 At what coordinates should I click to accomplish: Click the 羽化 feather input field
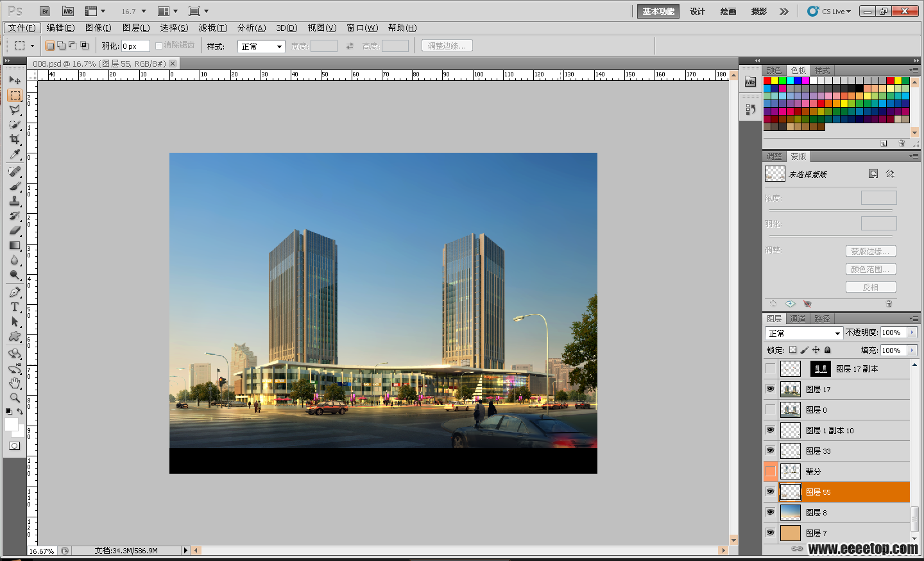135,46
